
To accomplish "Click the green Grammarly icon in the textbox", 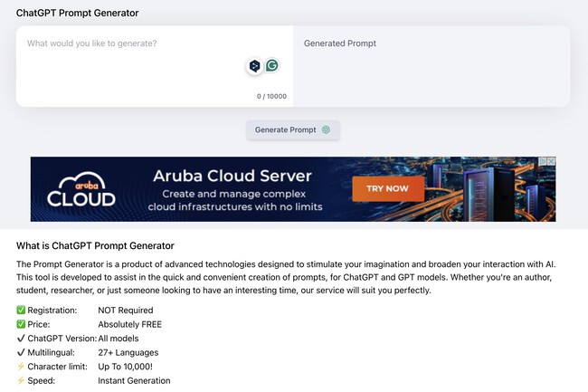I will (271, 66).
